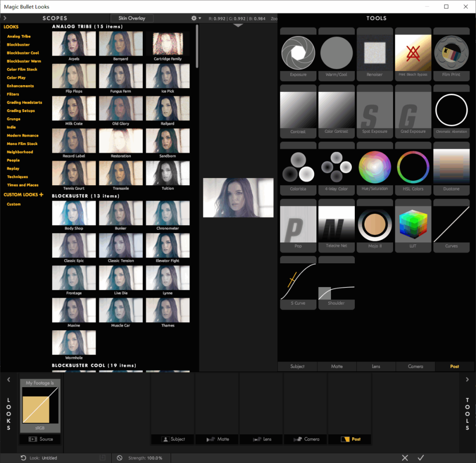476x463 pixels.
Task: Click the disable-look circle icon near Strength
Action: (x=119, y=458)
